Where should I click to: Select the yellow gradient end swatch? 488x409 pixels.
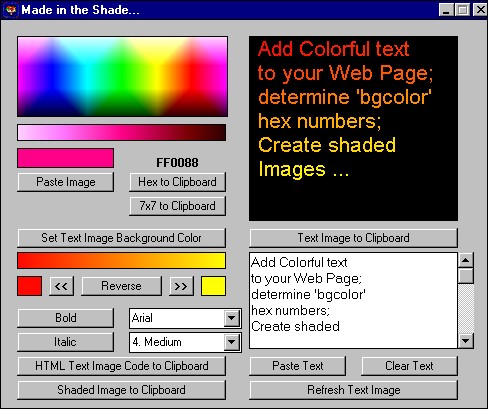click(213, 286)
